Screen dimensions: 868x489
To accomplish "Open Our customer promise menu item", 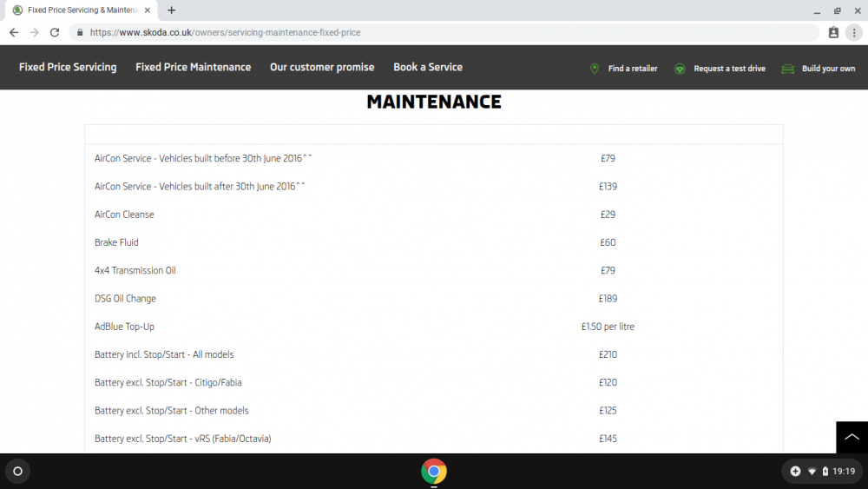I will (322, 67).
